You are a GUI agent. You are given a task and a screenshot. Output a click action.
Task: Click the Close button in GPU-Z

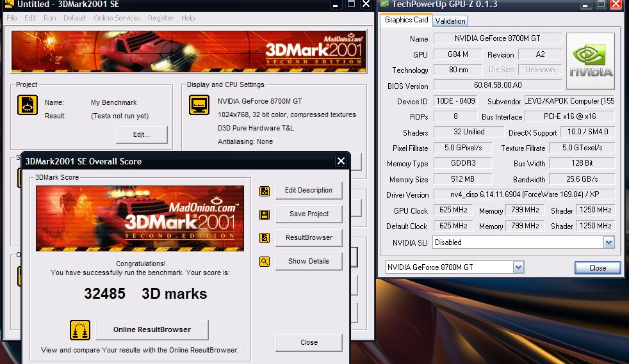pyautogui.click(x=598, y=267)
